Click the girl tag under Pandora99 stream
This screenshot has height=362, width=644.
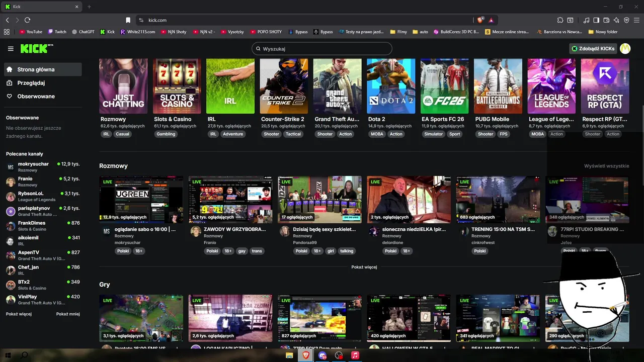pyautogui.click(x=331, y=251)
